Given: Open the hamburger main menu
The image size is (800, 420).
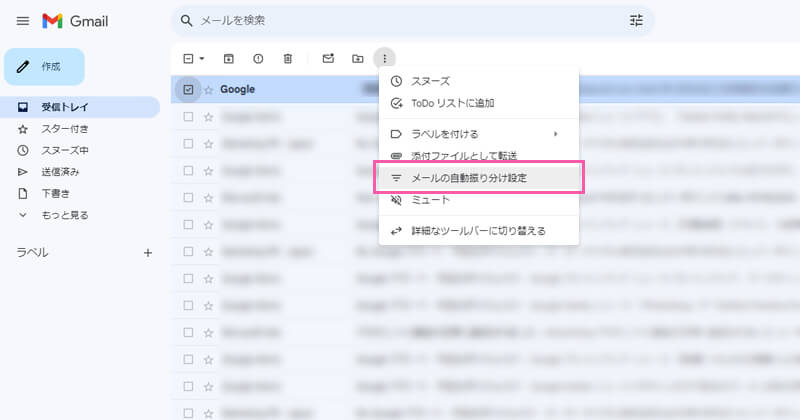Looking at the screenshot, I should 23,21.
